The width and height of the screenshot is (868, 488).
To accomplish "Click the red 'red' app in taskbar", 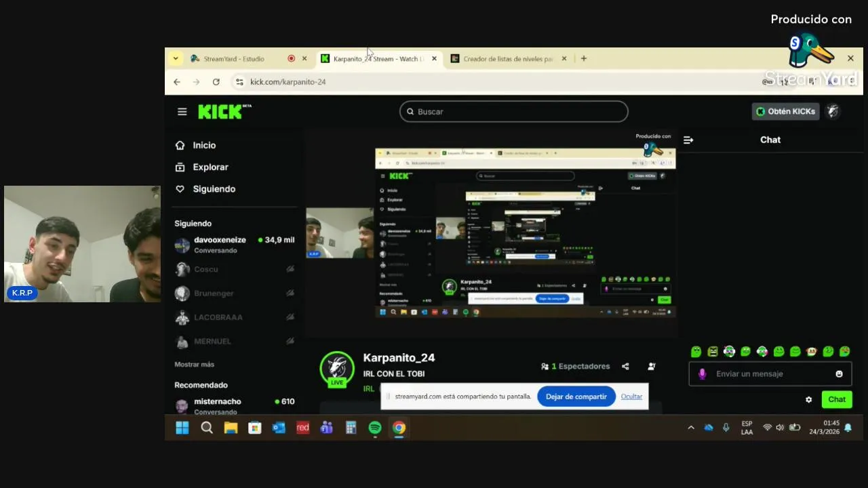I will click(302, 428).
